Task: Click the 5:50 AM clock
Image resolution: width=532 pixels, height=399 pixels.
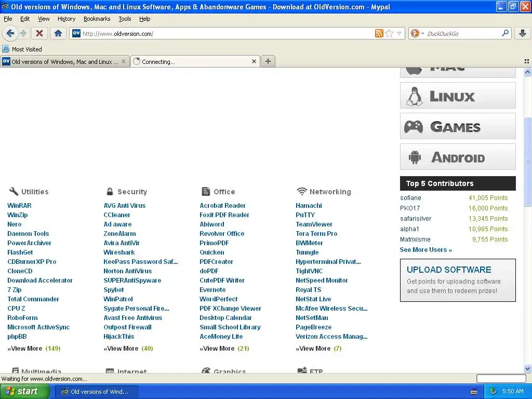Action: pos(513,392)
